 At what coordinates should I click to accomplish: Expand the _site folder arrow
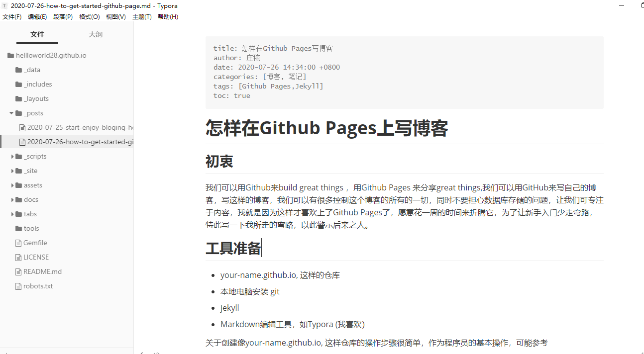point(12,171)
